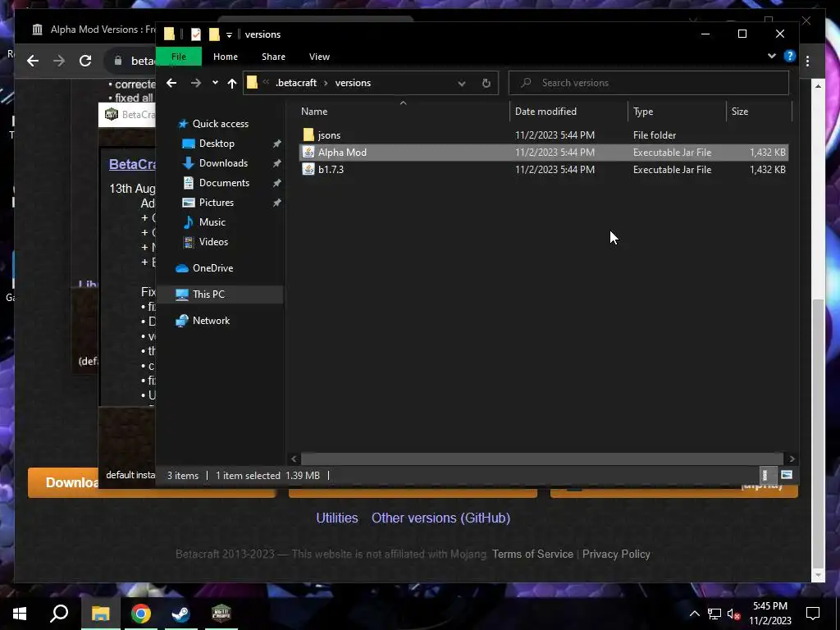Open File Explorer from the taskbar
Viewport: 840px width, 630px height.
100,614
